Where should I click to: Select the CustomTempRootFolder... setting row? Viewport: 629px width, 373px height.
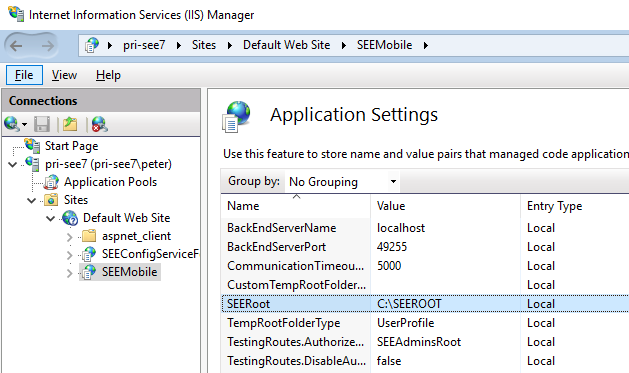[425, 285]
